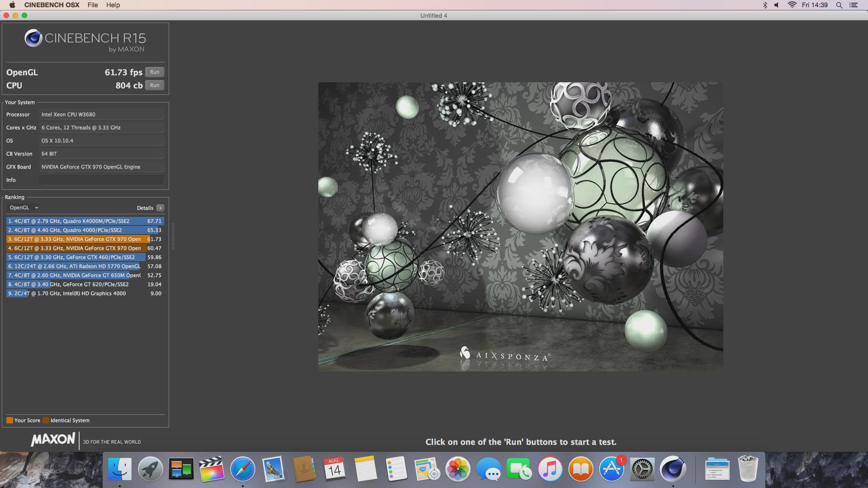
Task: Open the OpenGL ranking dropdown
Action: [x=24, y=208]
